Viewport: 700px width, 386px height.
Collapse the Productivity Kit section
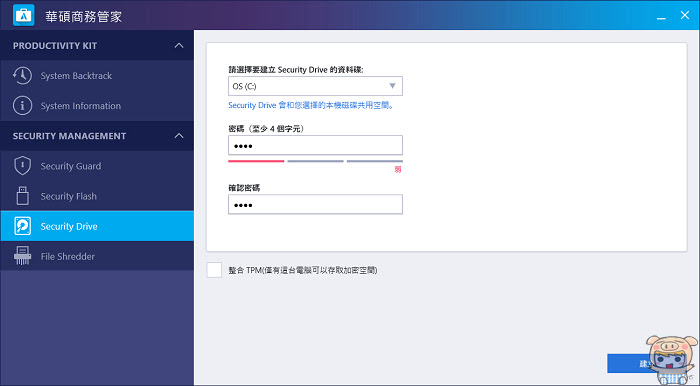click(179, 46)
